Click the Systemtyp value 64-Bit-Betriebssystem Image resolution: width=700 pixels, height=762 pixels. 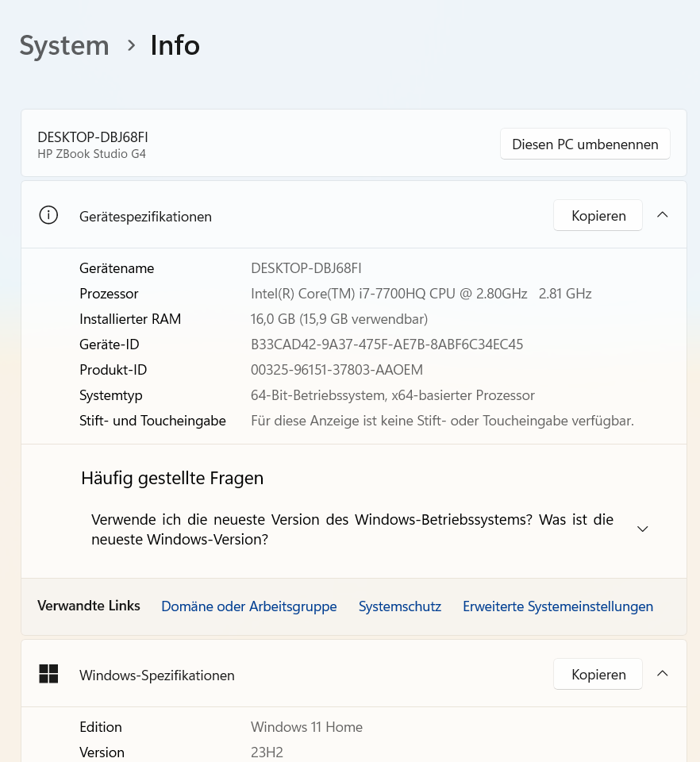click(393, 395)
